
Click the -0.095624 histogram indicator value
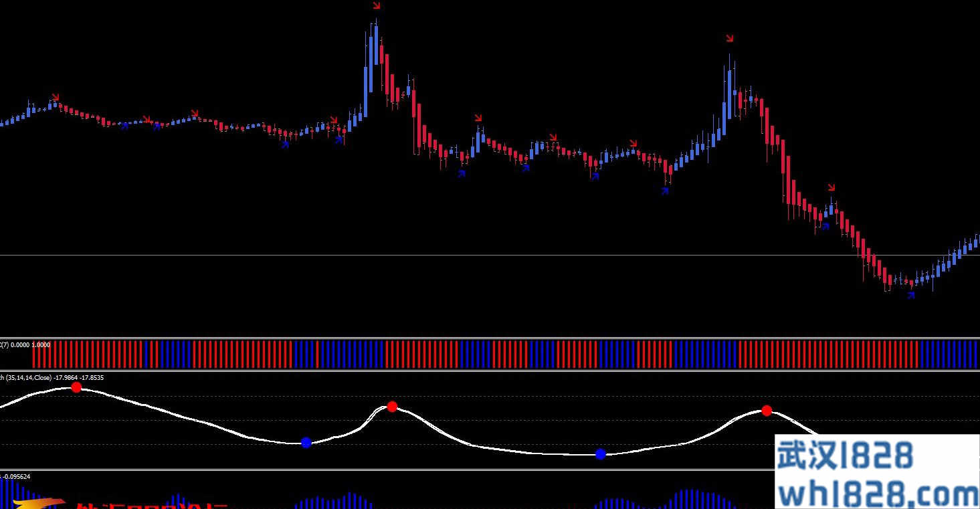[x=17, y=476]
